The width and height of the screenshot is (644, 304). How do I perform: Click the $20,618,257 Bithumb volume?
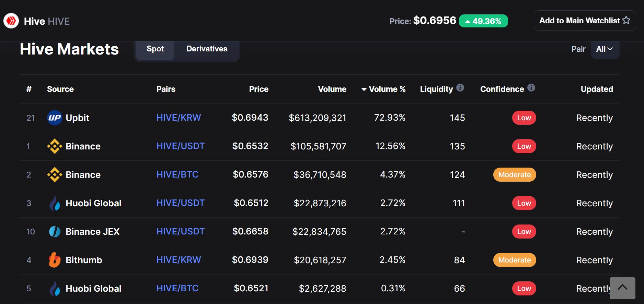(320, 260)
